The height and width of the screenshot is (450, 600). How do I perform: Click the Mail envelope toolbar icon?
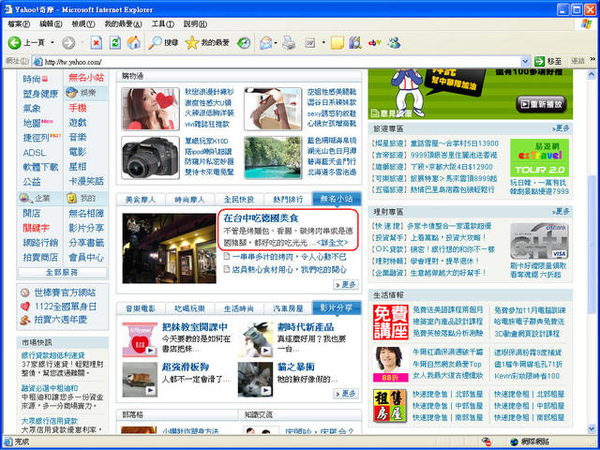tap(266, 42)
